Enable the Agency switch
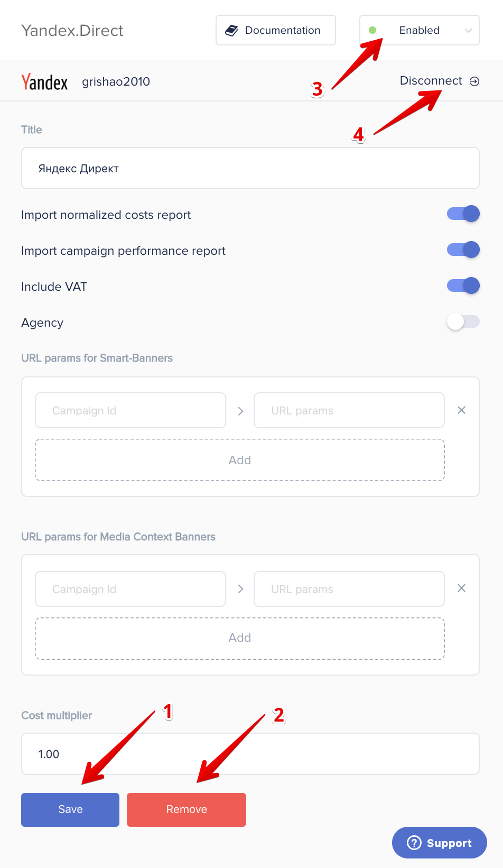The width and height of the screenshot is (503, 868). coord(463,321)
